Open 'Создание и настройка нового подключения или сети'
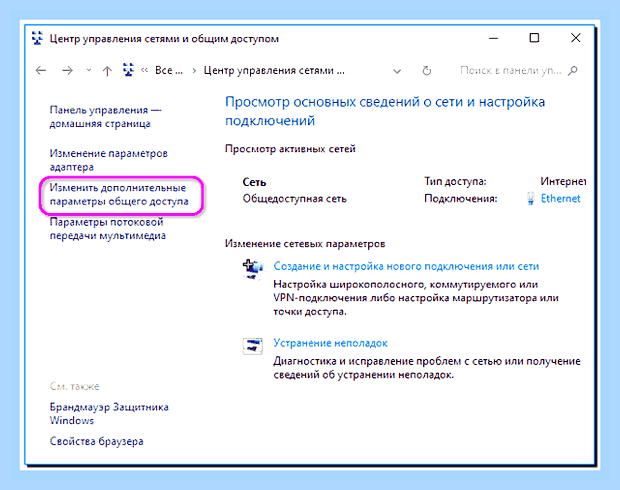Viewport: 620px width, 490px height. tap(406, 266)
